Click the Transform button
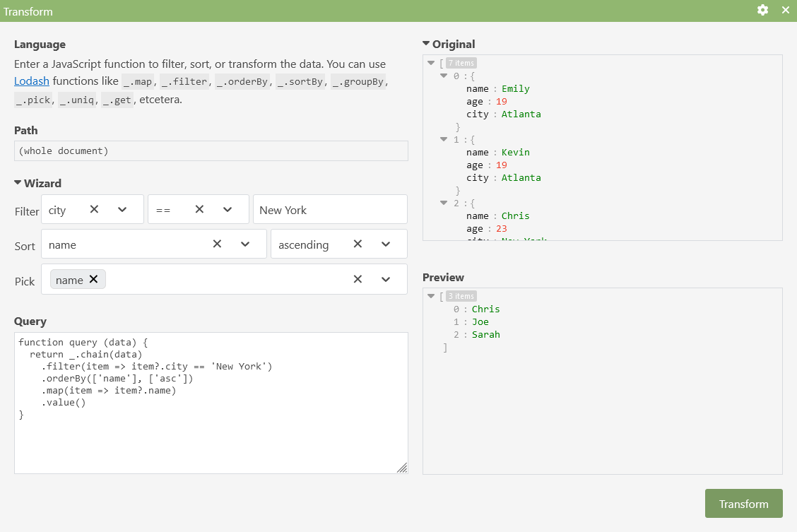This screenshot has height=532, width=797. (x=743, y=504)
